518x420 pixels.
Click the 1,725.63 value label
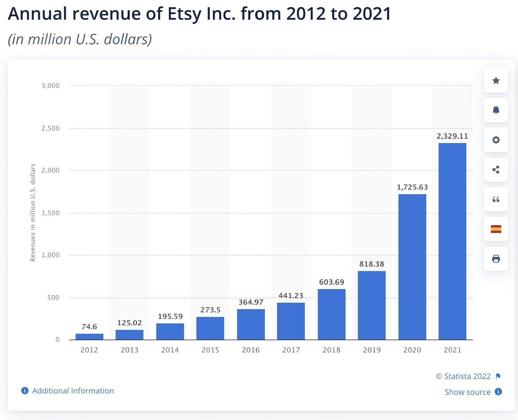[412, 187]
